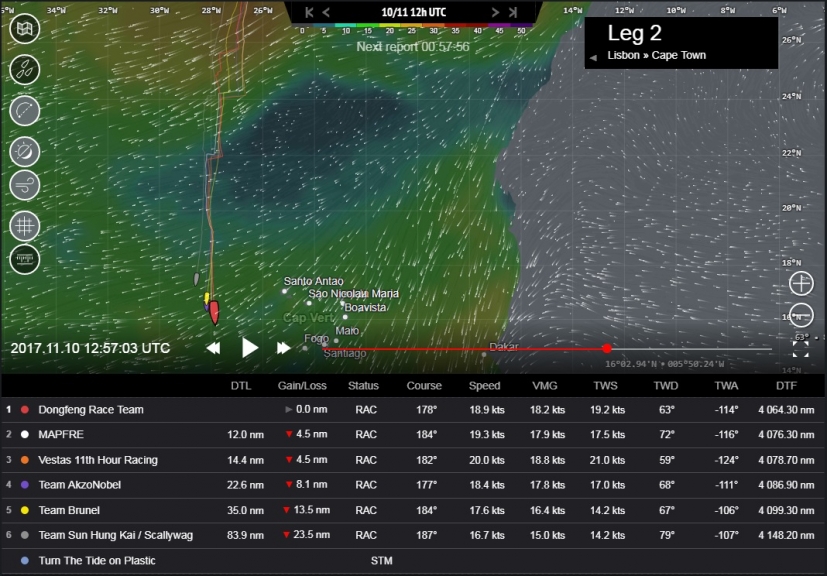
Task: Click Scallywag's 83.9 nm DTL value
Action: (x=245, y=535)
